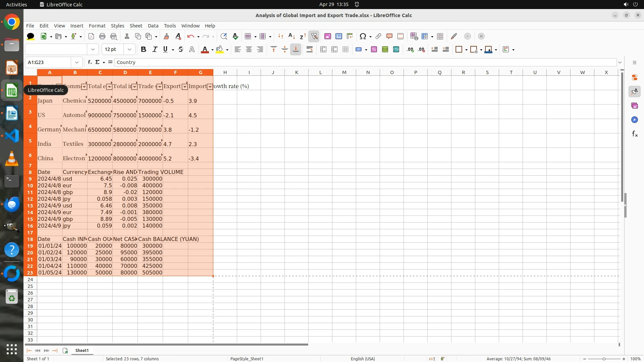Toggle Bold formatting

144,50
